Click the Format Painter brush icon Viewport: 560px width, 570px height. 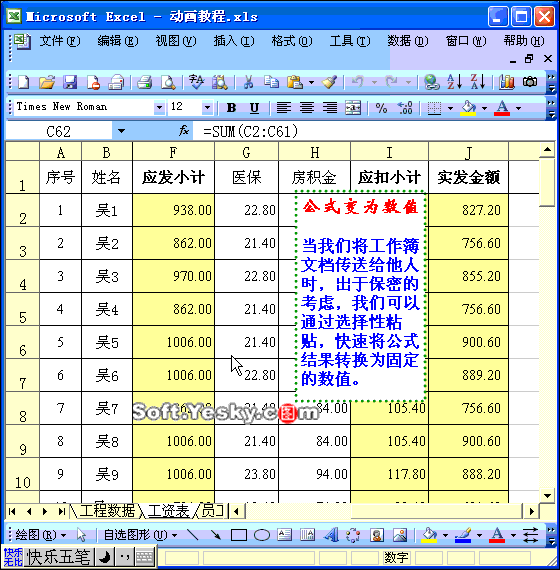click(329, 82)
